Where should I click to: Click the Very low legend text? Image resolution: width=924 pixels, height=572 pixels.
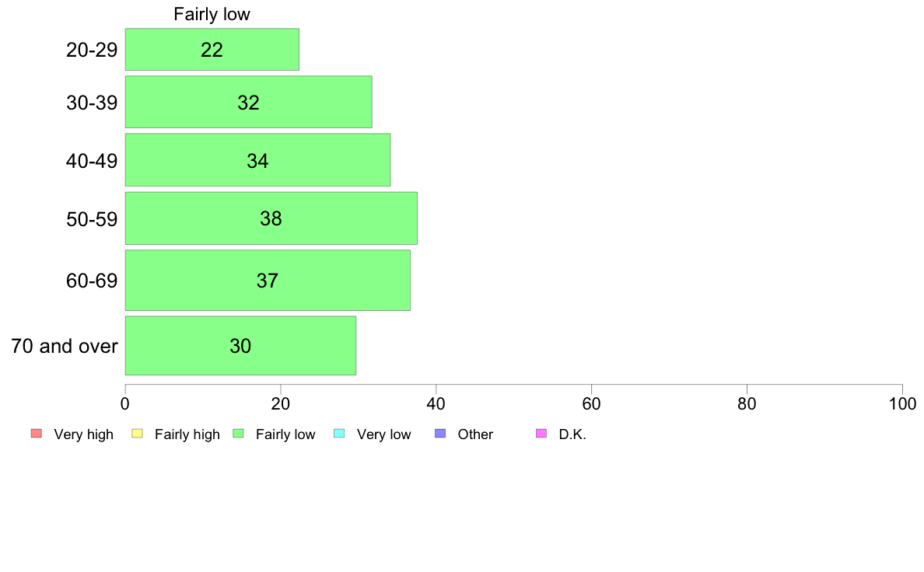pyautogui.click(x=383, y=434)
